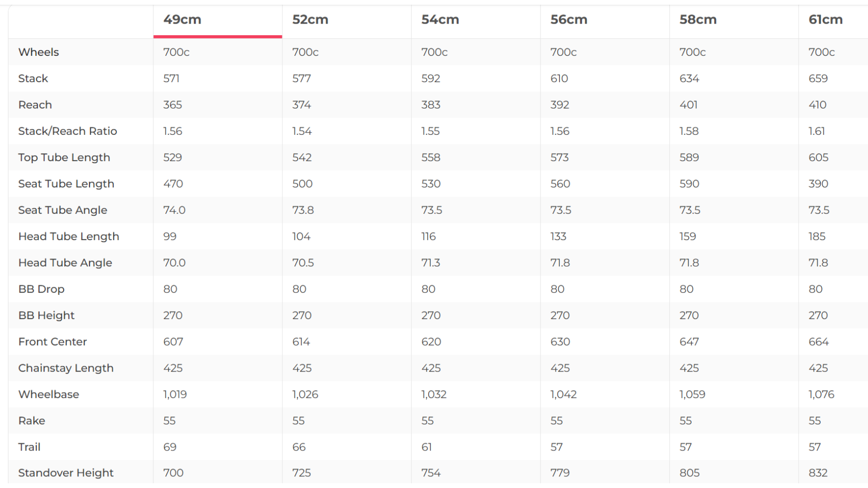
Task: Select the 634 stack value cell
Action: [689, 78]
